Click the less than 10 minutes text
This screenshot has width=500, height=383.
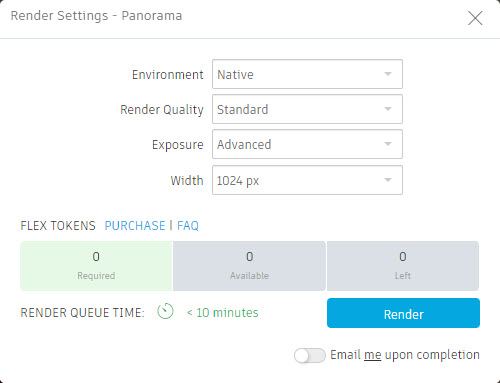tap(223, 313)
